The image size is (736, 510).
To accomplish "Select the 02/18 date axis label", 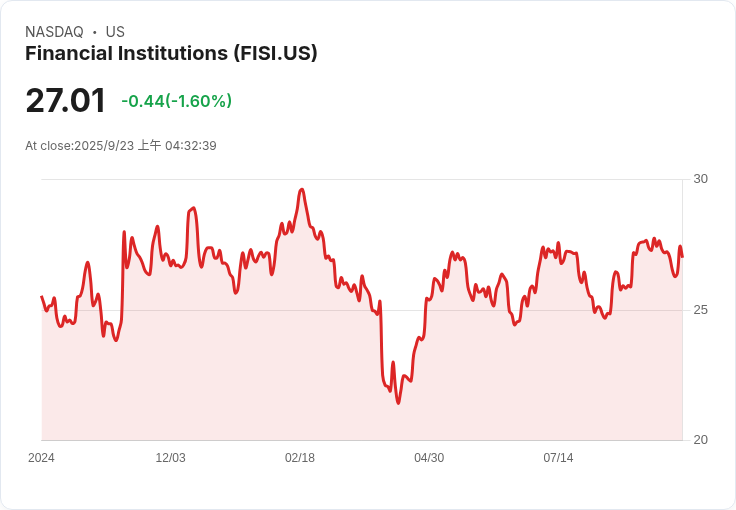I will [x=300, y=458].
